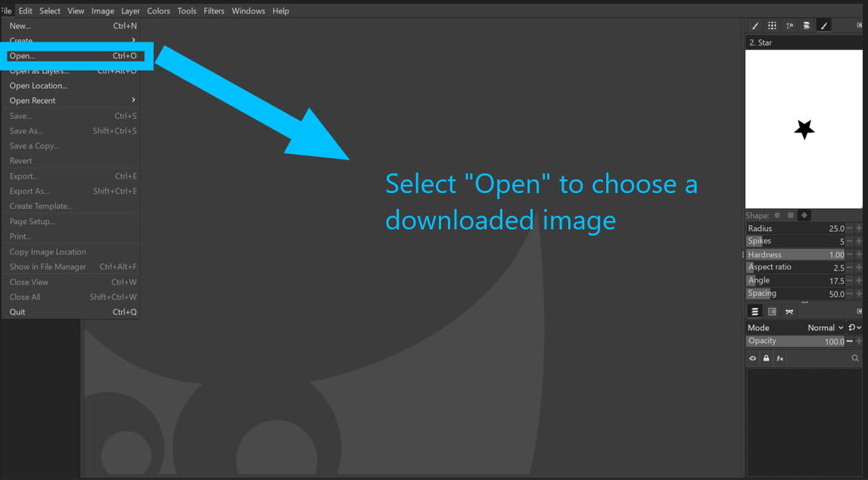This screenshot has width=868, height=480.
Task: Increase Angle with plus button
Action: click(x=859, y=281)
